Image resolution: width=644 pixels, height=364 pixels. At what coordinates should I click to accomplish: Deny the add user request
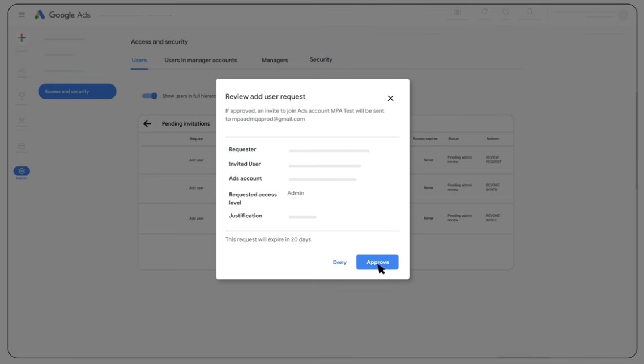click(x=339, y=262)
